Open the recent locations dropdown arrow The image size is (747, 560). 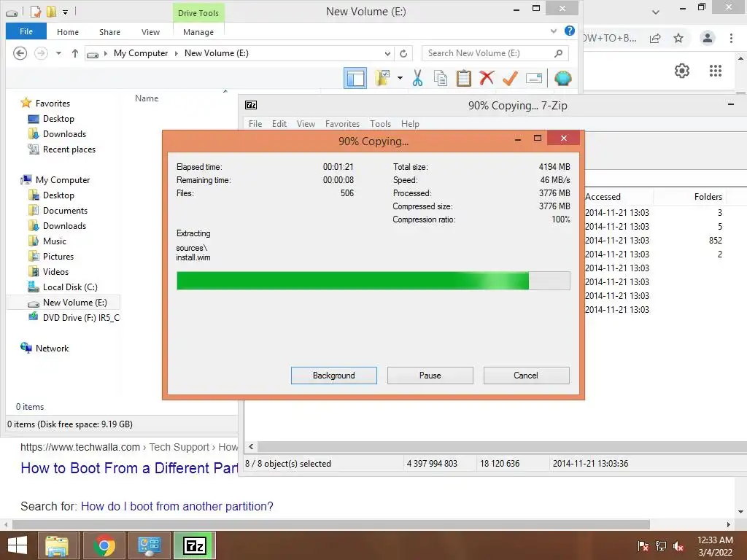click(58, 53)
